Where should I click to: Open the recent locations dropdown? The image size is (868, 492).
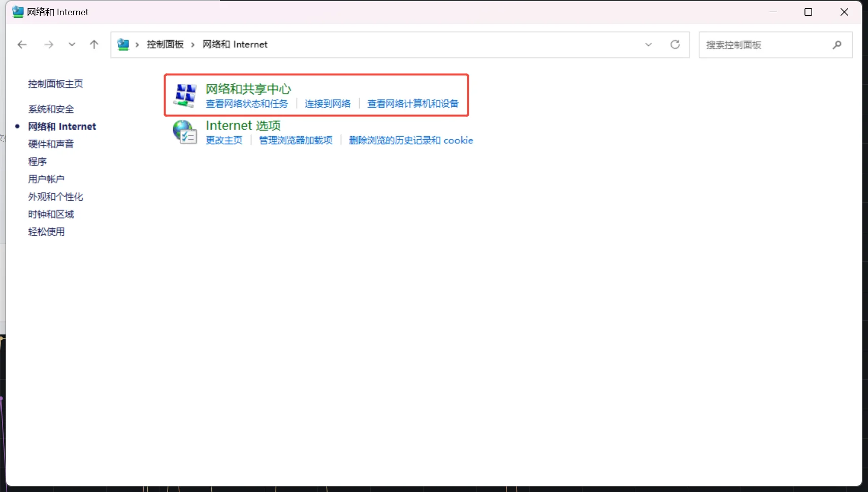click(x=72, y=45)
